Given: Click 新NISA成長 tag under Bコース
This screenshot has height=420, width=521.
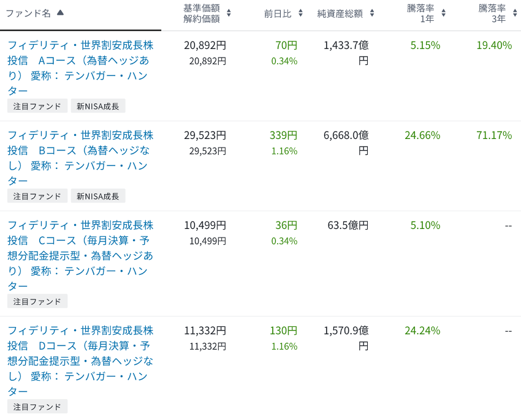Looking at the screenshot, I should tap(98, 196).
